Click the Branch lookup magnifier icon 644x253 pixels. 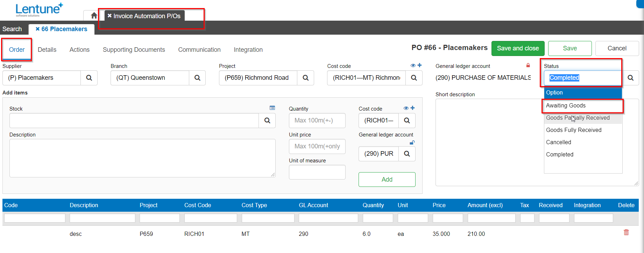(197, 78)
